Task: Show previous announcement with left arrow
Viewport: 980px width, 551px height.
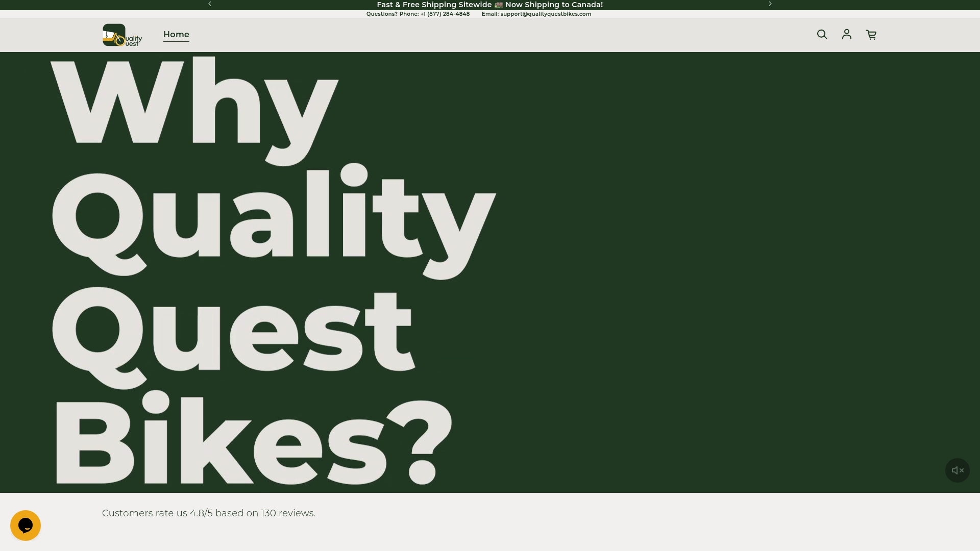Action: (210, 4)
